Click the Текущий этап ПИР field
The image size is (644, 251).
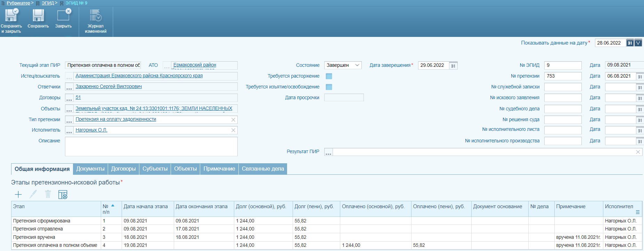tap(103, 65)
